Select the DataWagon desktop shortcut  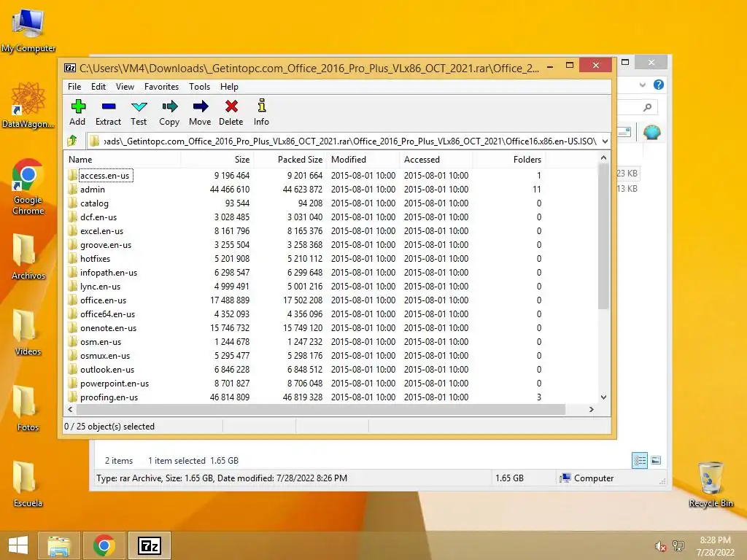point(28,105)
